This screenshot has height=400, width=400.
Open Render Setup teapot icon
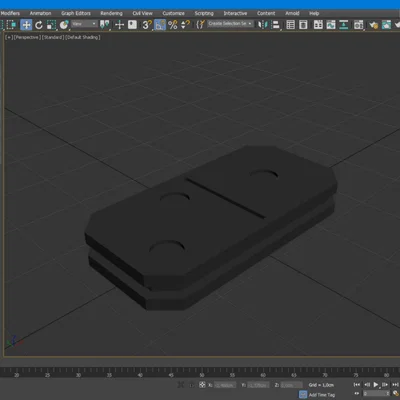[x=374, y=25]
